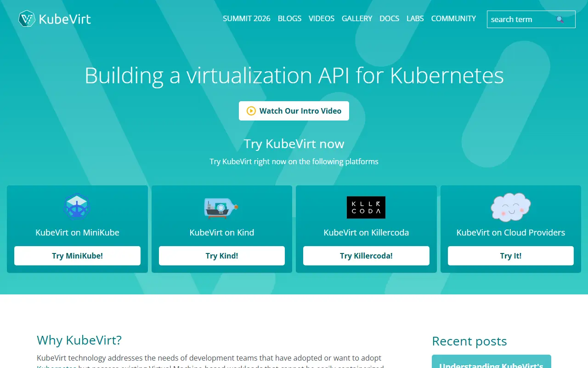
Task: Click the play icon in Watch Our Intro Video
Action: point(251,111)
